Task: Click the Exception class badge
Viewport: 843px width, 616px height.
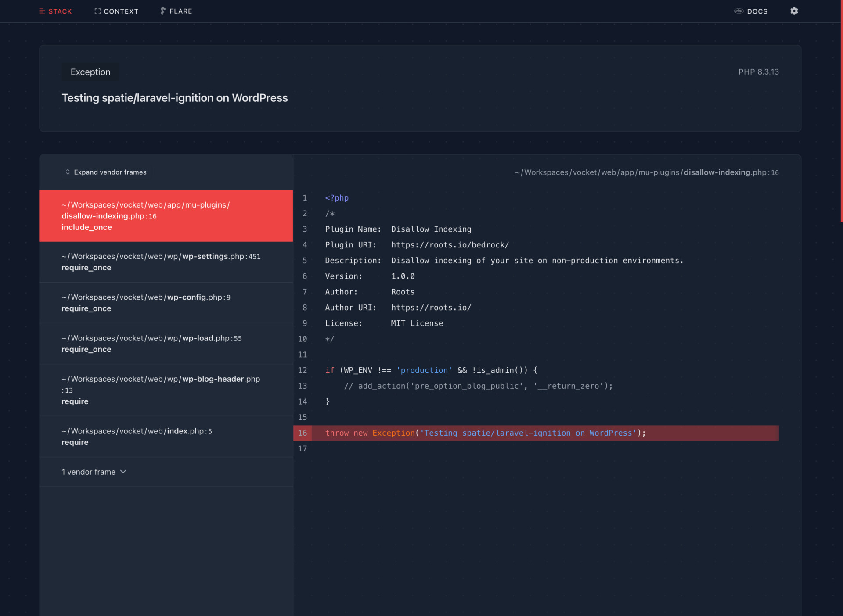Action: 90,72
